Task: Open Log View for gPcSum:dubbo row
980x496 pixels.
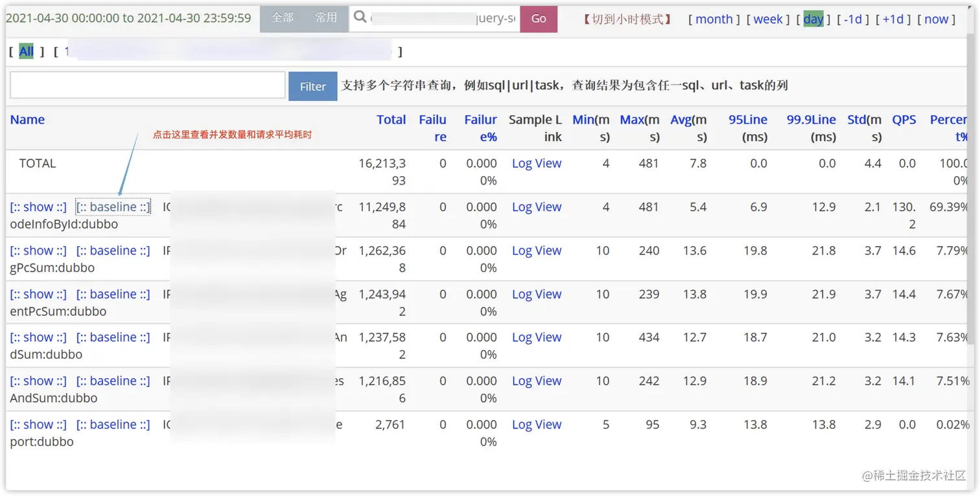Action: pyautogui.click(x=537, y=251)
